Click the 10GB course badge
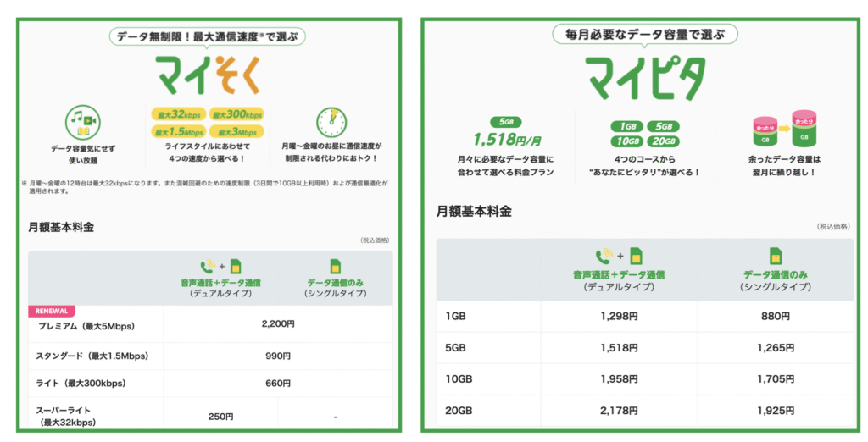This screenshot has height=442, width=868. pyautogui.click(x=627, y=141)
